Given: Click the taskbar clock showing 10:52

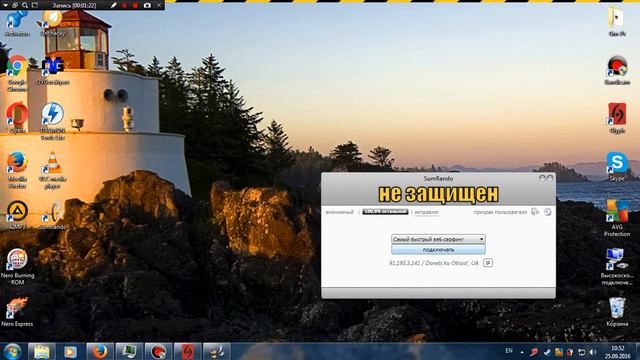Looking at the screenshot, I should [617, 352].
